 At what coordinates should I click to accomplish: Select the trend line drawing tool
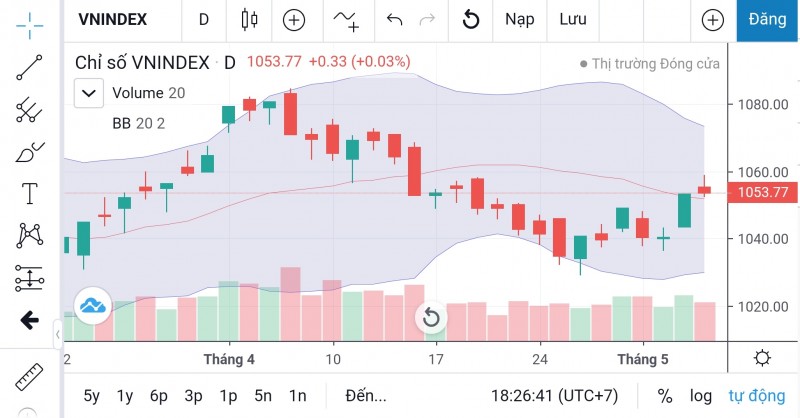30,68
